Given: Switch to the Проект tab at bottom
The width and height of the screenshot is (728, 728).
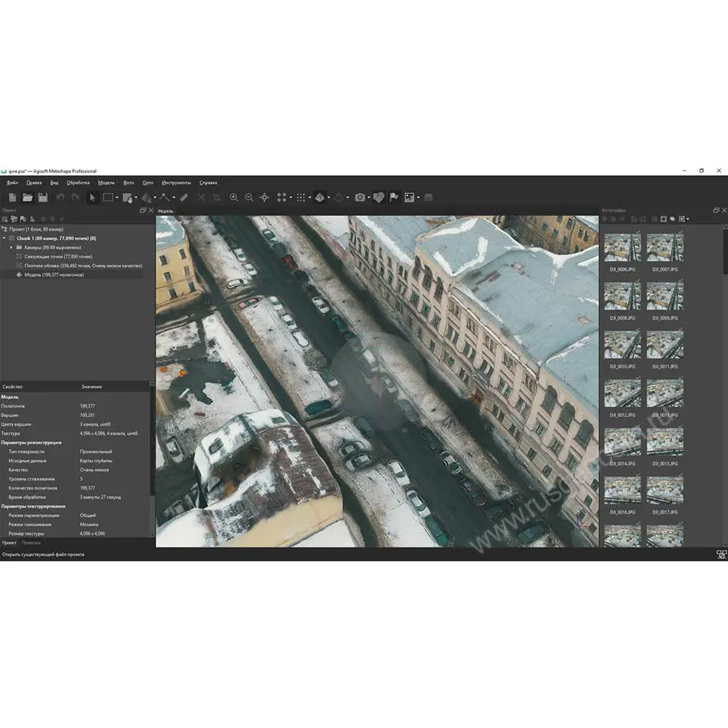Looking at the screenshot, I should (x=9, y=543).
